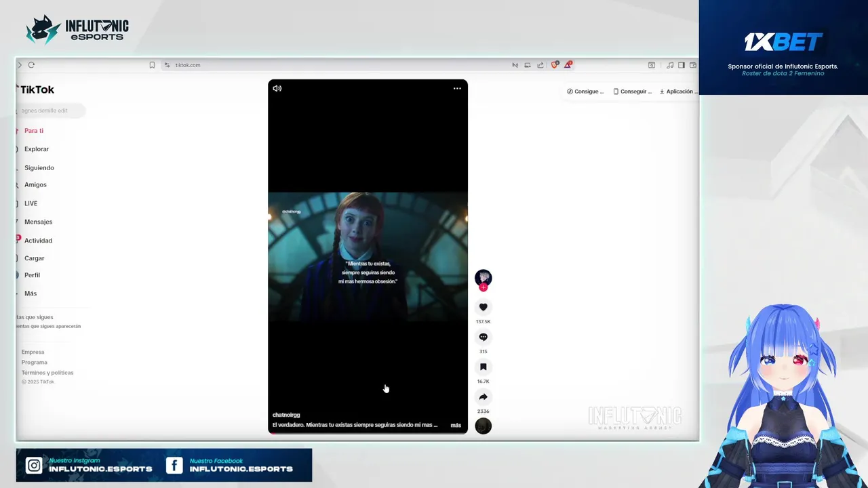Screen dimensions: 868x488
Task: Mute the video with the speaker icon
Action: coord(277,88)
